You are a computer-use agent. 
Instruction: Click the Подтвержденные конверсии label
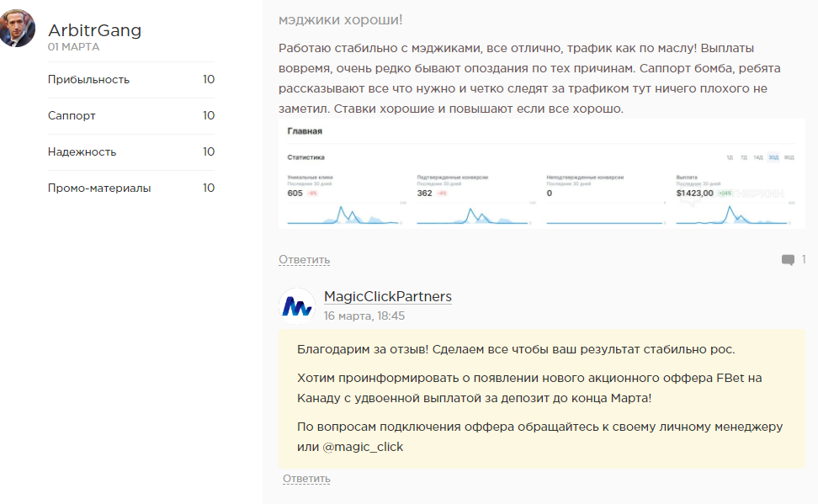tap(452, 178)
